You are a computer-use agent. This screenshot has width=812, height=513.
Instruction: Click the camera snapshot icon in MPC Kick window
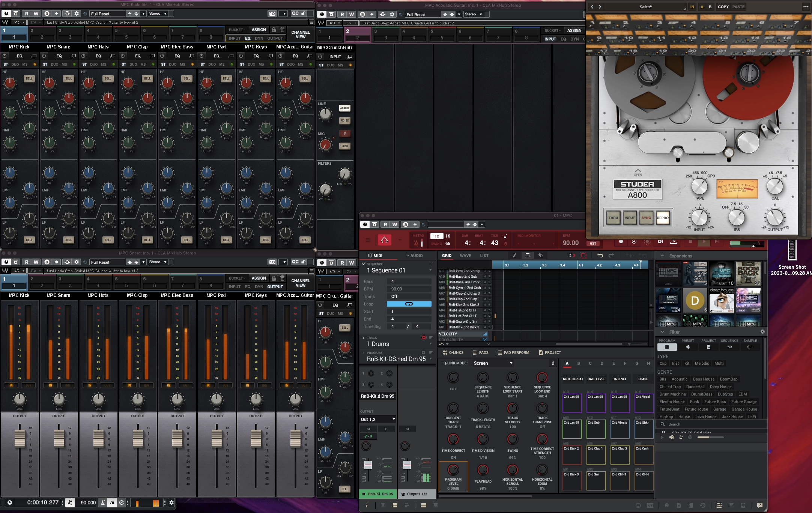[272, 14]
